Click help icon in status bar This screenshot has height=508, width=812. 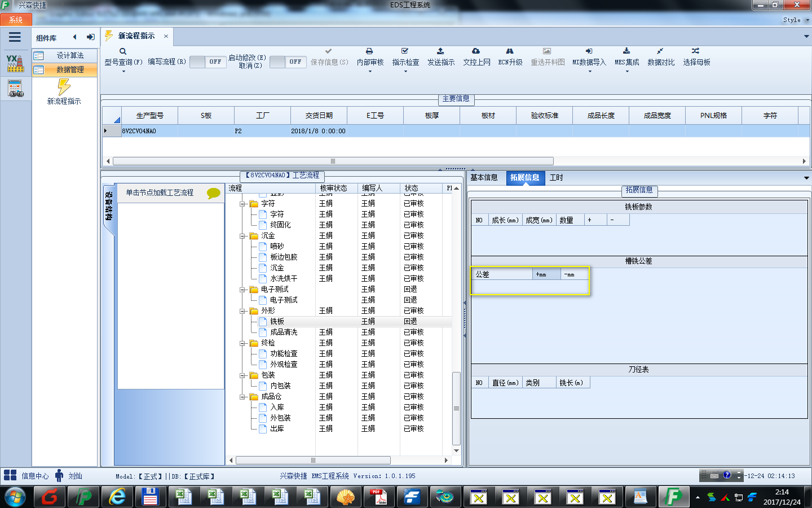[x=727, y=475]
